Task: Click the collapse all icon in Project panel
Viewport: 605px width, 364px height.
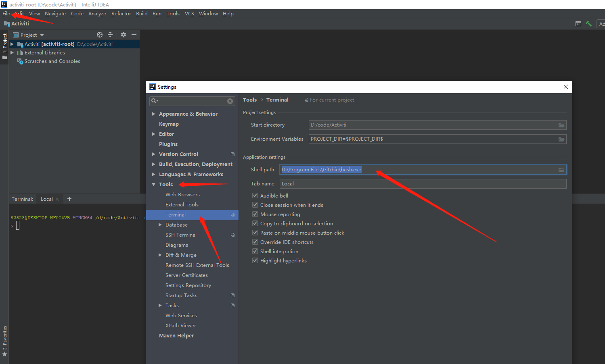Action: pos(110,35)
